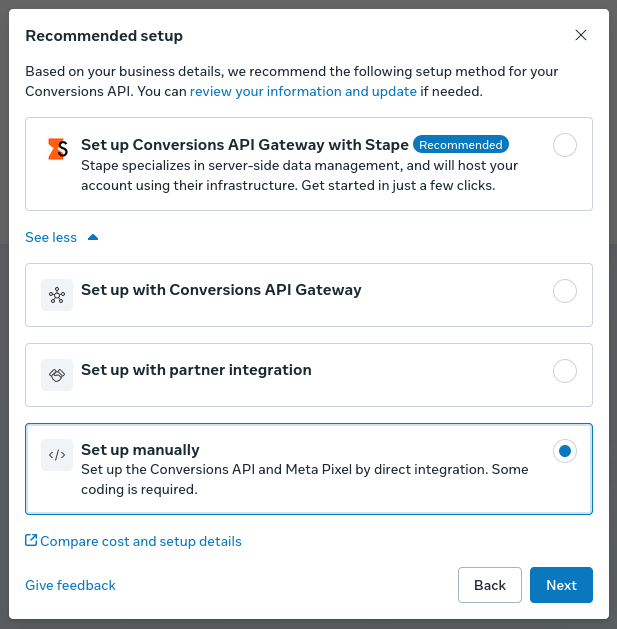Click the Set up with partner integration title
The width and height of the screenshot is (617, 629).
click(x=196, y=370)
